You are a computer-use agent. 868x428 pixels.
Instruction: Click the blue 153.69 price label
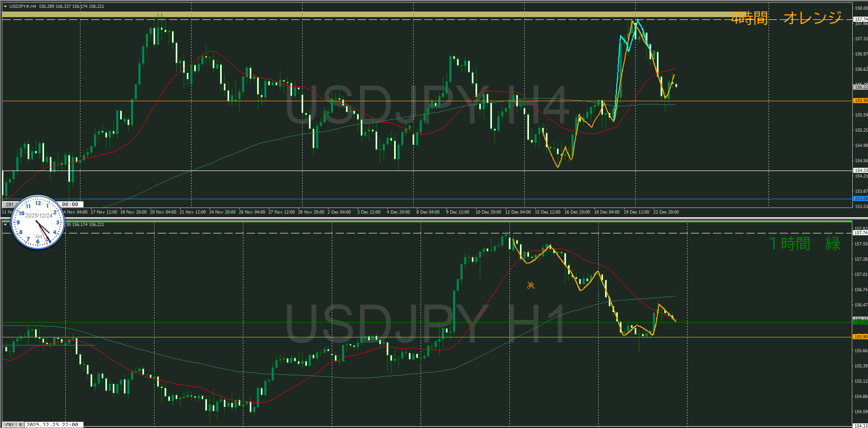tap(860, 199)
